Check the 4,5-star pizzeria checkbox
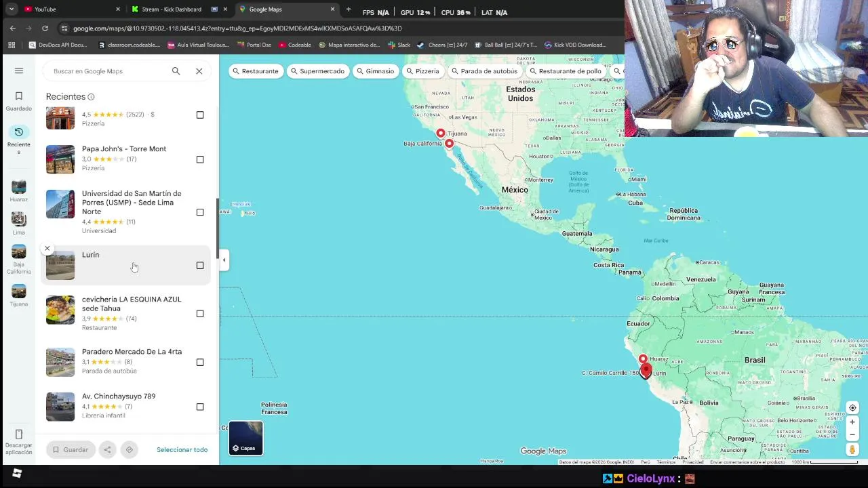 point(200,115)
